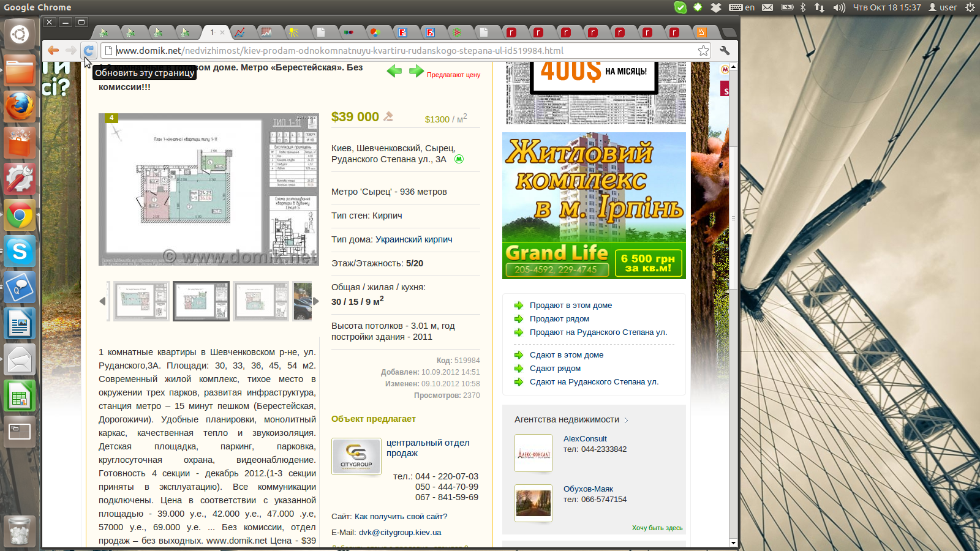
Task: Open 'Как получить свой сайт?' link
Action: point(401,516)
